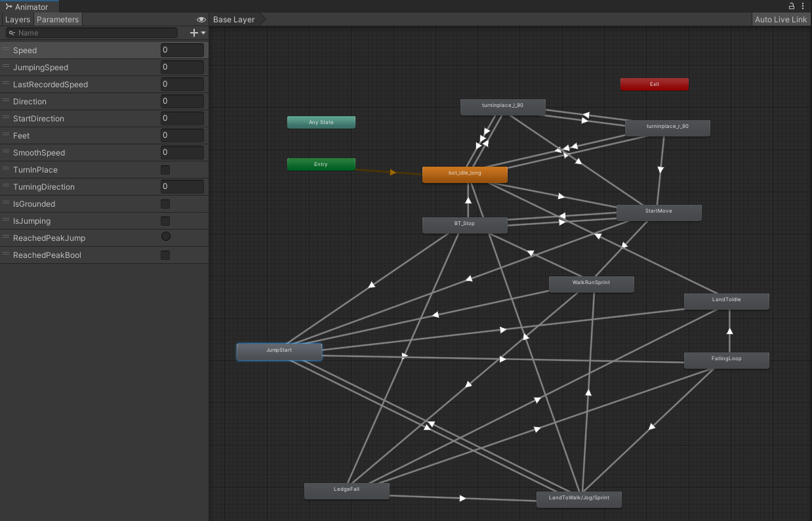Viewport: 812px width, 521px height.
Task: Click the SmoothSpeed value field
Action: point(182,152)
